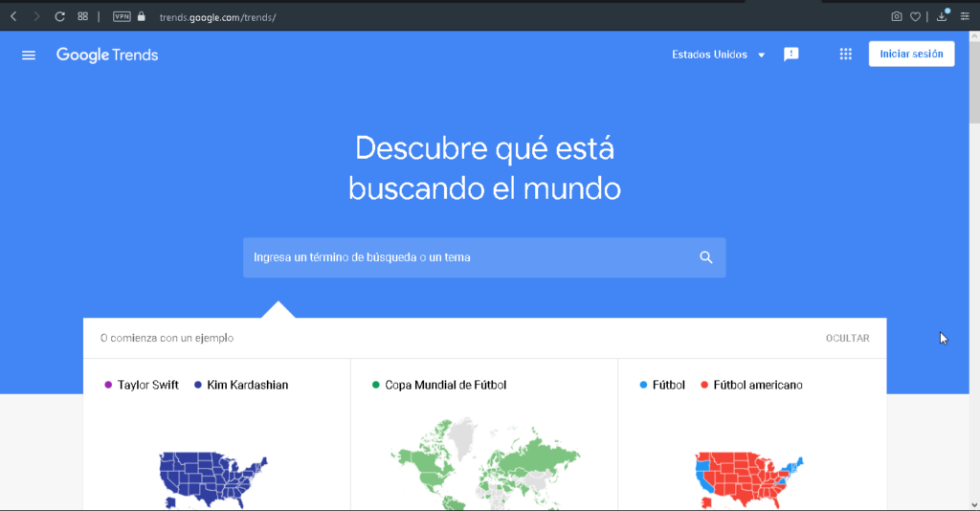Open the send feedback icon

tap(791, 55)
